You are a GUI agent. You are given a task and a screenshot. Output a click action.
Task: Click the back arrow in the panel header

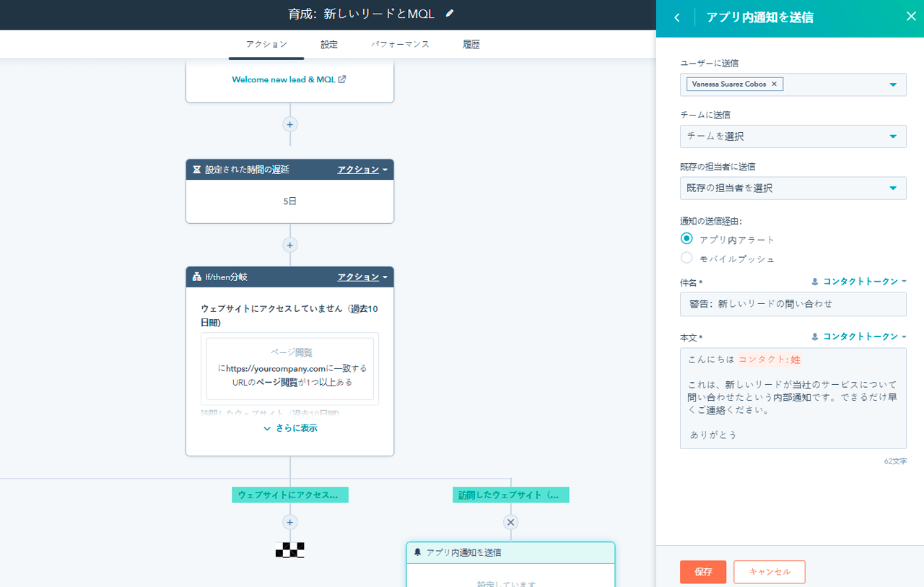click(x=676, y=17)
